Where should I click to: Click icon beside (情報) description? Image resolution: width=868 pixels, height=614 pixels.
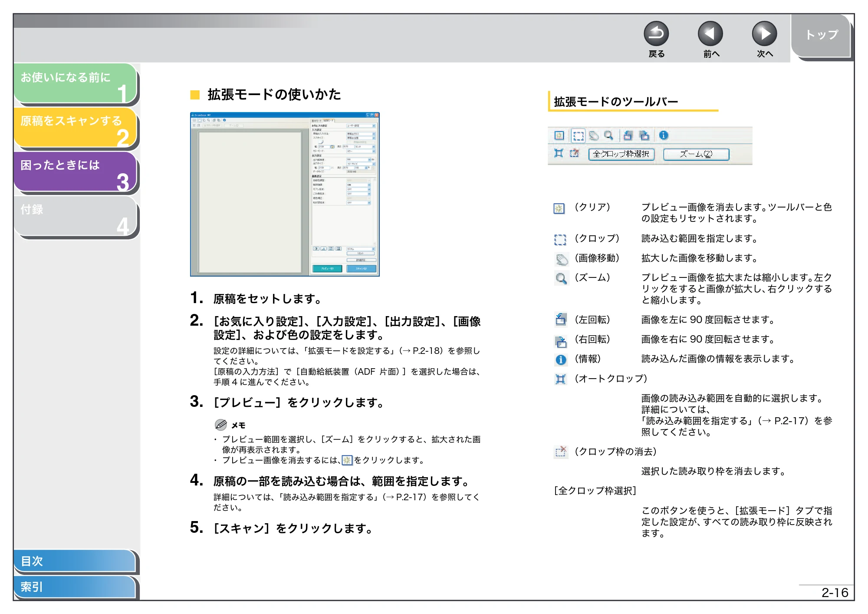tap(561, 360)
